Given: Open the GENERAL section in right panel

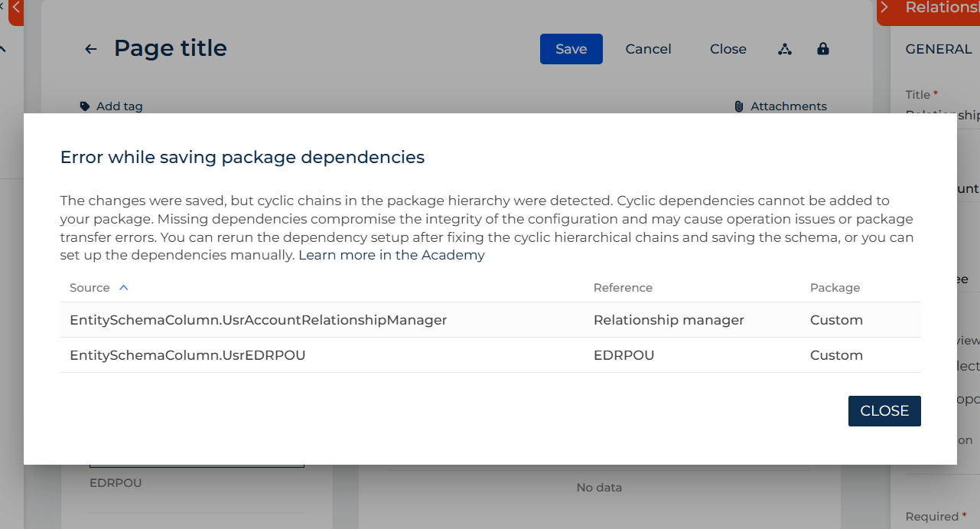Looking at the screenshot, I should pos(938,49).
